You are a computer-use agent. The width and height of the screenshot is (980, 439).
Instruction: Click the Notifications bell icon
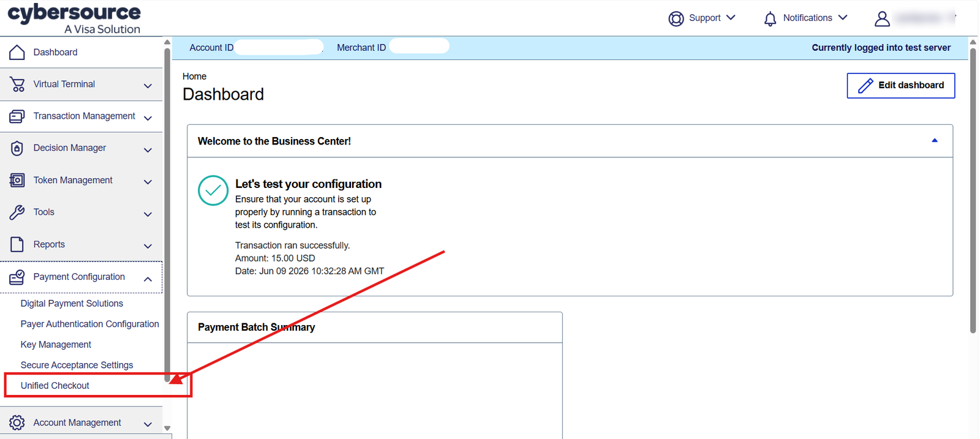coord(771,19)
